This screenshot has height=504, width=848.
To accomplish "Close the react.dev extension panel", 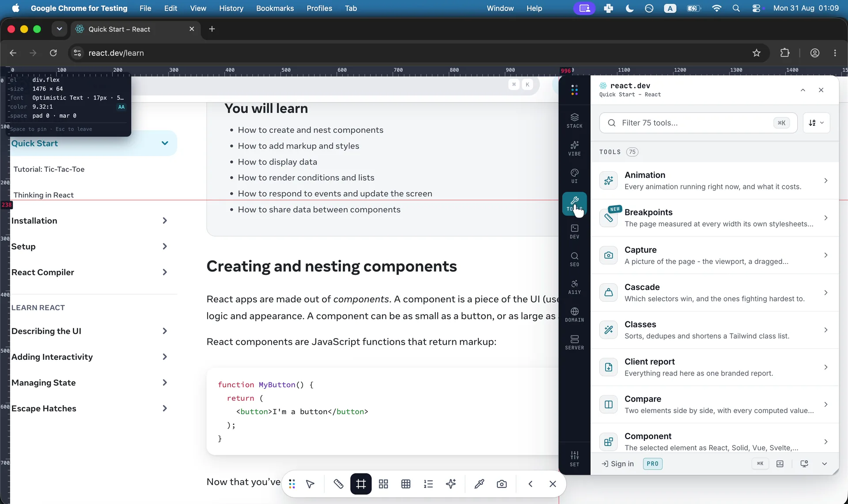I will [x=821, y=90].
